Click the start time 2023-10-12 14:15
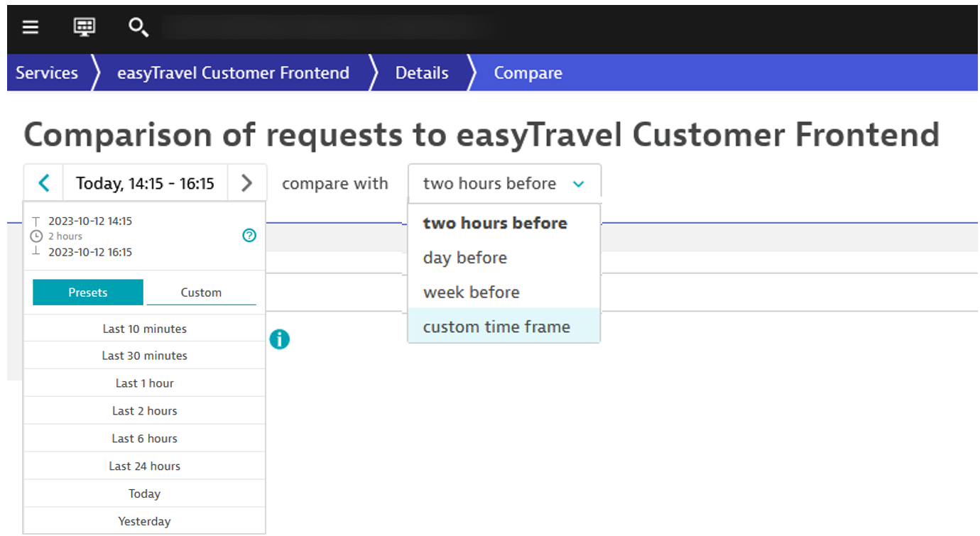The width and height of the screenshot is (980, 536). click(90, 221)
